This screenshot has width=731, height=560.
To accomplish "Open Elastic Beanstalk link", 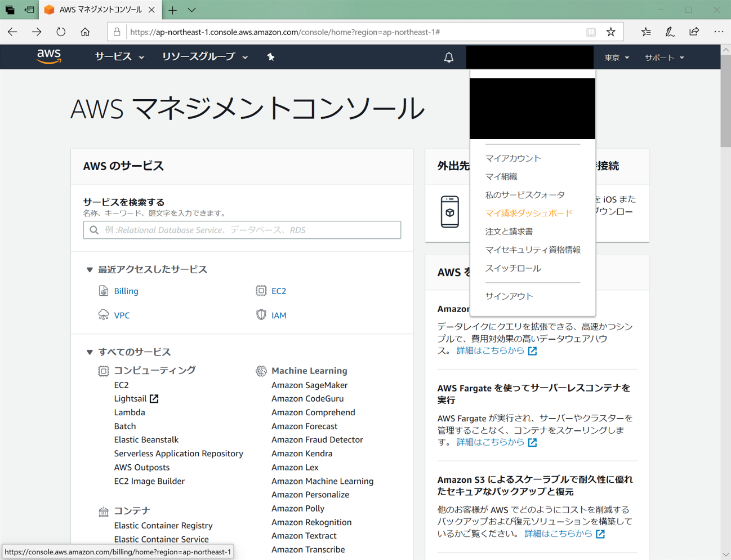I will [x=146, y=439].
